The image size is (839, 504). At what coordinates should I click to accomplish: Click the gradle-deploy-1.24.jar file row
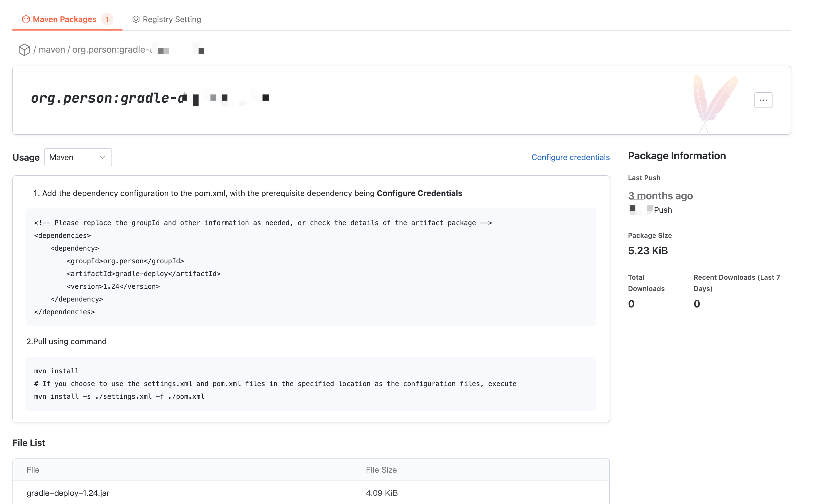[x=68, y=493]
